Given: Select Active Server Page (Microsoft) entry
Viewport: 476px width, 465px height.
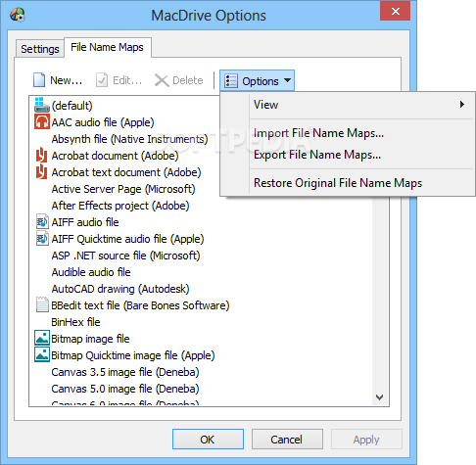Looking at the screenshot, I should (123, 189).
